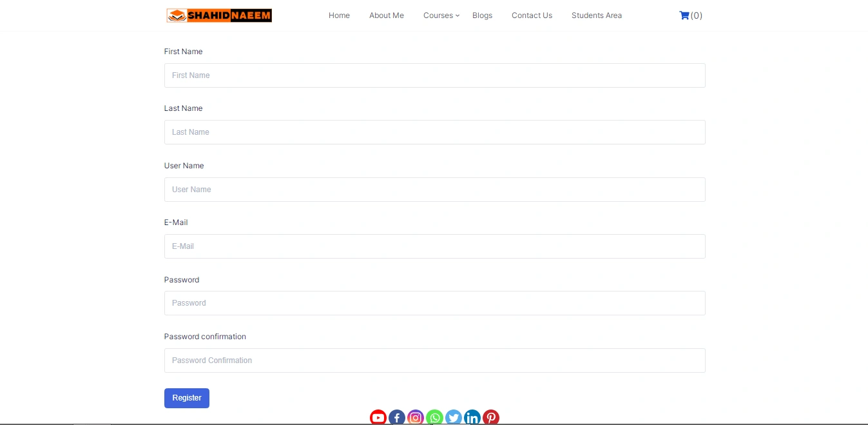Open the shopping cart icon

coord(684,15)
